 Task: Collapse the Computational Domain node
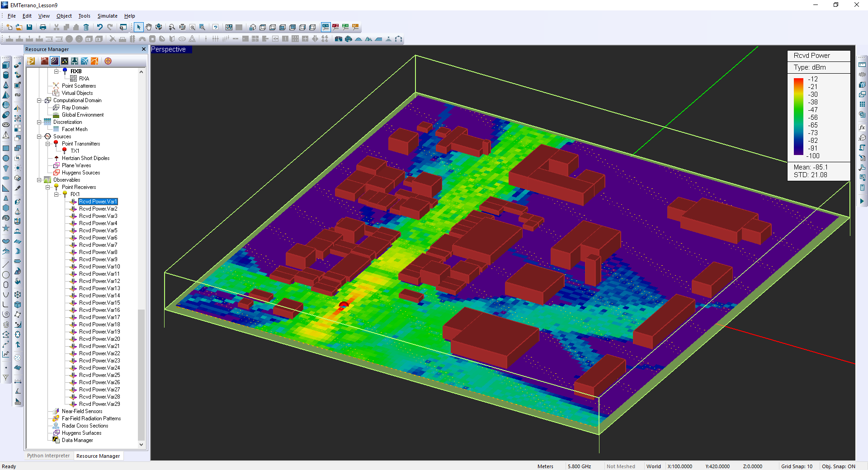pos(39,100)
